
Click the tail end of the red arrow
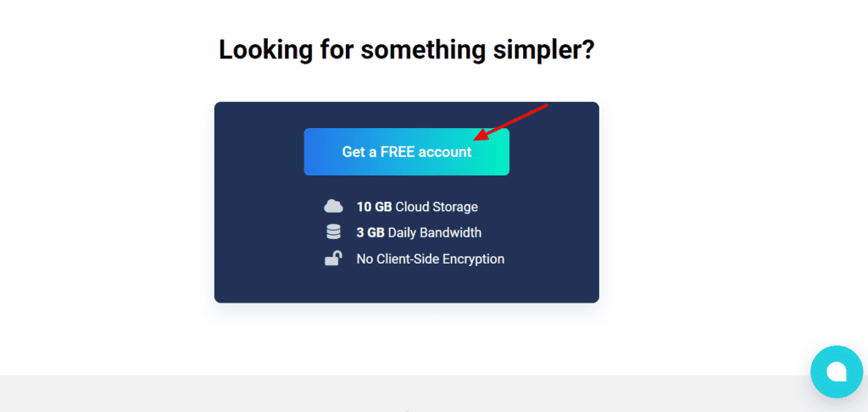click(545, 106)
